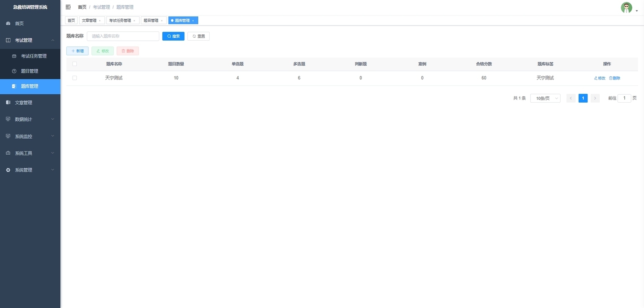
Task: Click the 新增 add button
Action: [77, 51]
